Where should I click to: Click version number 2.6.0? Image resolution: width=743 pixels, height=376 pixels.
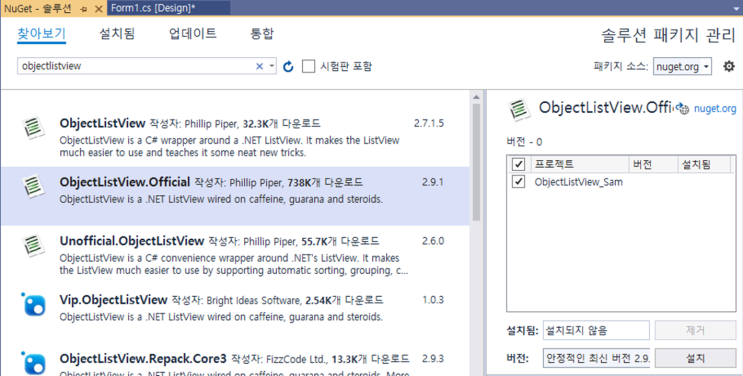click(433, 241)
